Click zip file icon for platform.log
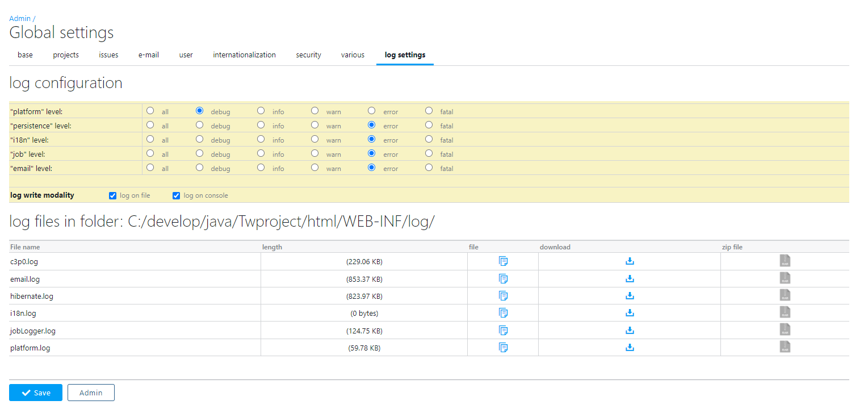 (x=785, y=347)
